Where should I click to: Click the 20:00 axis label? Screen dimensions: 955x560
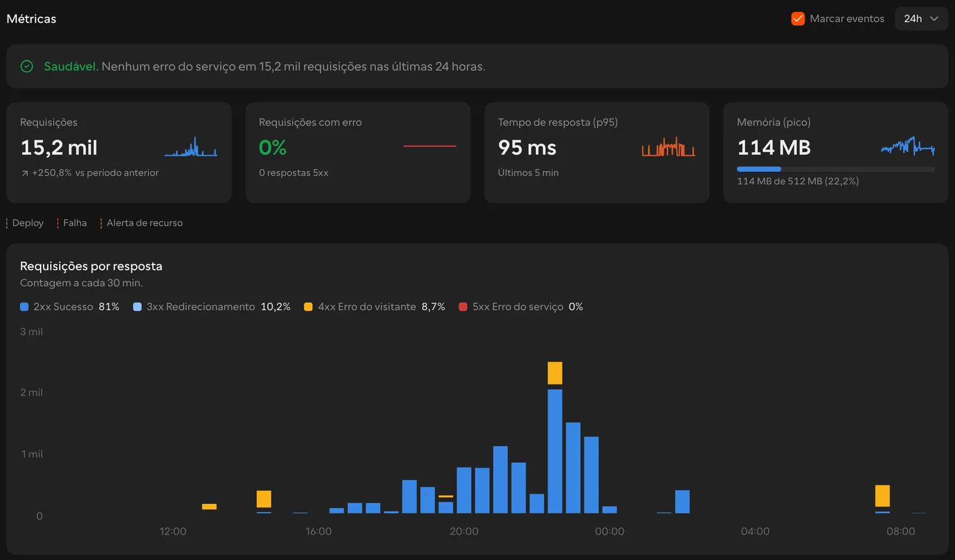pyautogui.click(x=464, y=531)
